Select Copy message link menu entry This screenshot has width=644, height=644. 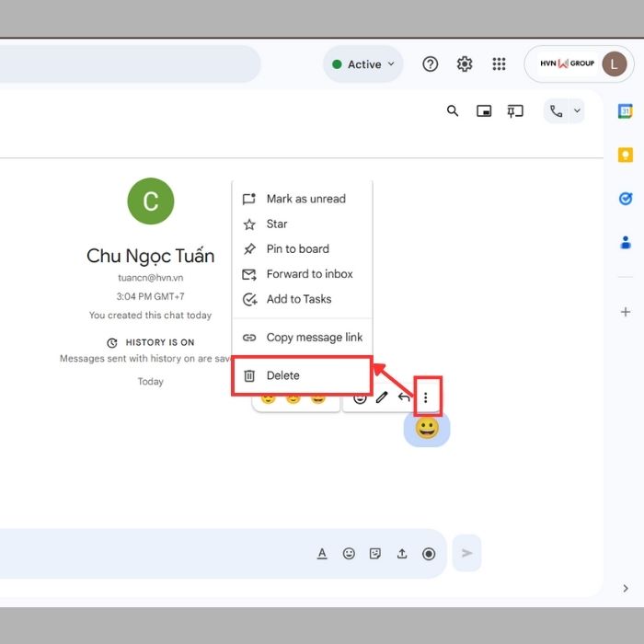tap(303, 338)
